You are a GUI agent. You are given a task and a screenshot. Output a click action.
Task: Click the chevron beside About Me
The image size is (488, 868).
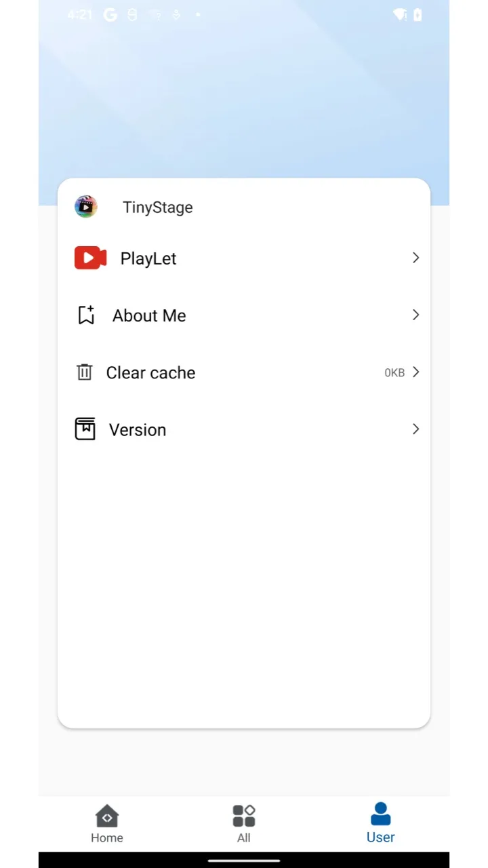[415, 315]
